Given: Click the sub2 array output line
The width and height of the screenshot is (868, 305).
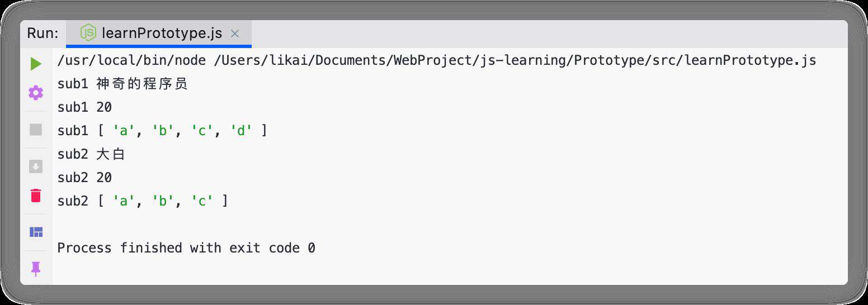Looking at the screenshot, I should 143,201.
